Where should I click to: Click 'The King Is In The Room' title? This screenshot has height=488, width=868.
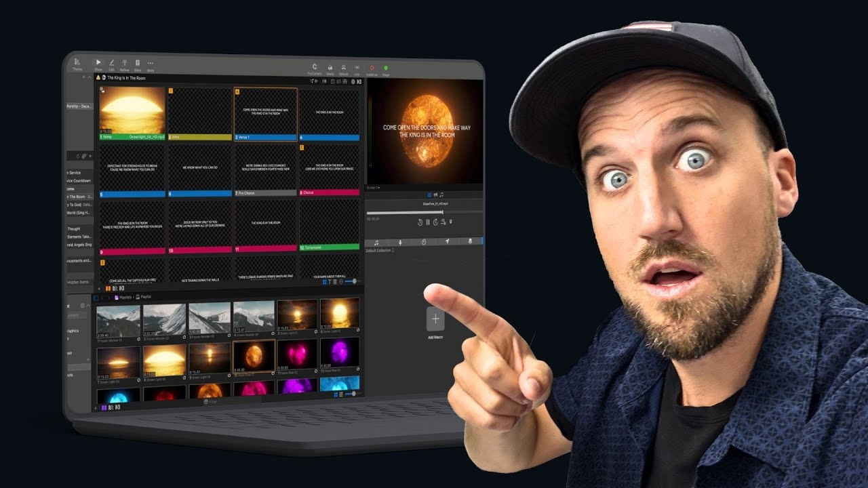[126, 78]
